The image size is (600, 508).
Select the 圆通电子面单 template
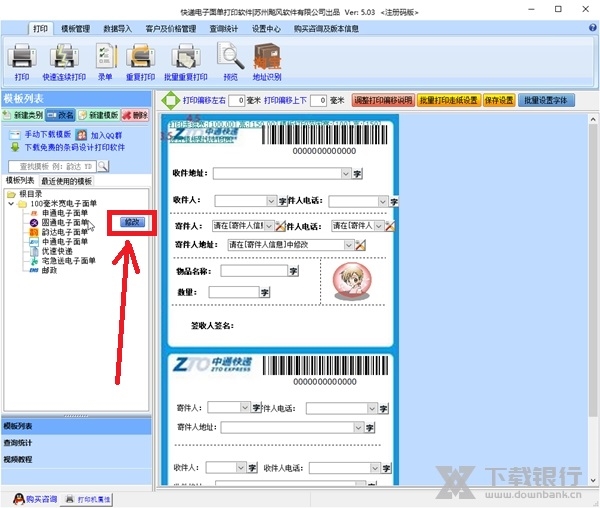[x=65, y=223]
